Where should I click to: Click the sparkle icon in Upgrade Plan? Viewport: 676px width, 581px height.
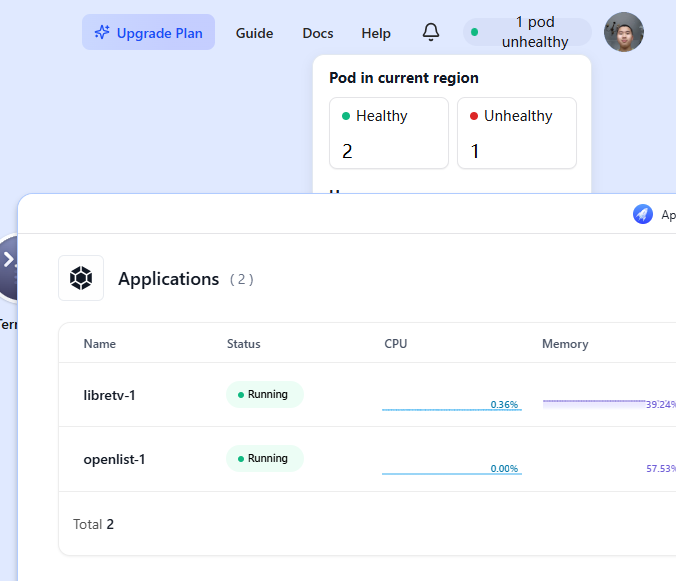(102, 32)
